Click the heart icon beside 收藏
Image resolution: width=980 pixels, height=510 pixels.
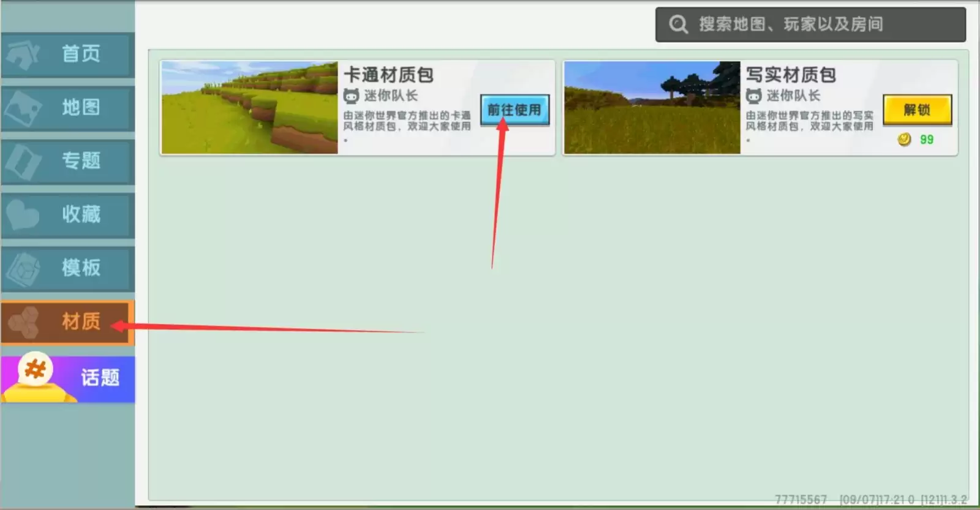tap(23, 214)
